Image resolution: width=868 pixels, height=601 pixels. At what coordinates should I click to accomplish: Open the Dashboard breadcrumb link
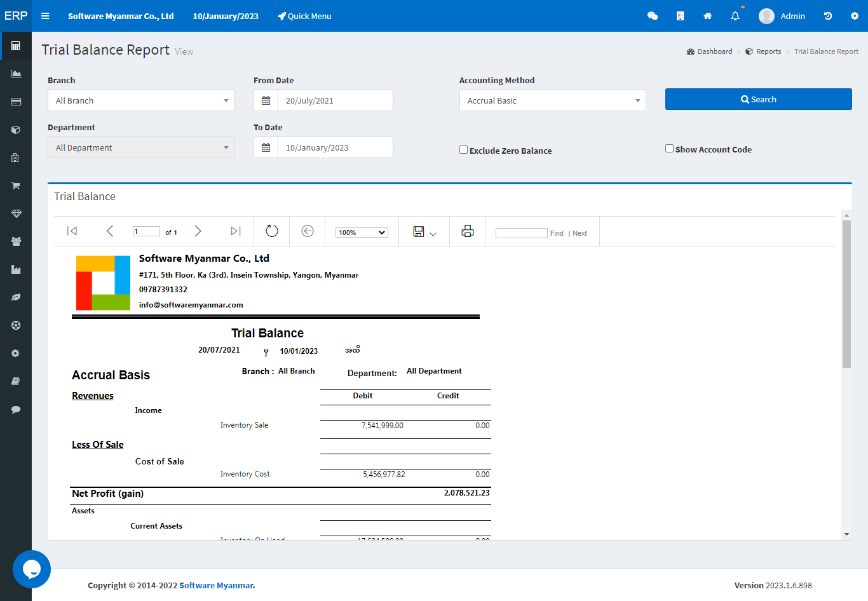point(710,51)
